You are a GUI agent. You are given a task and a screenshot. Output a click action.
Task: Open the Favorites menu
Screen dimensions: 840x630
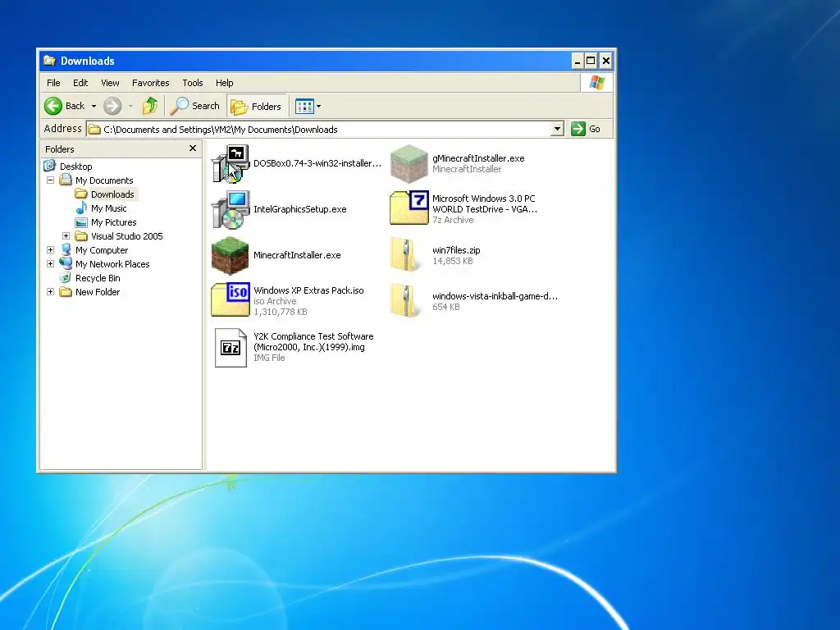[x=151, y=83]
